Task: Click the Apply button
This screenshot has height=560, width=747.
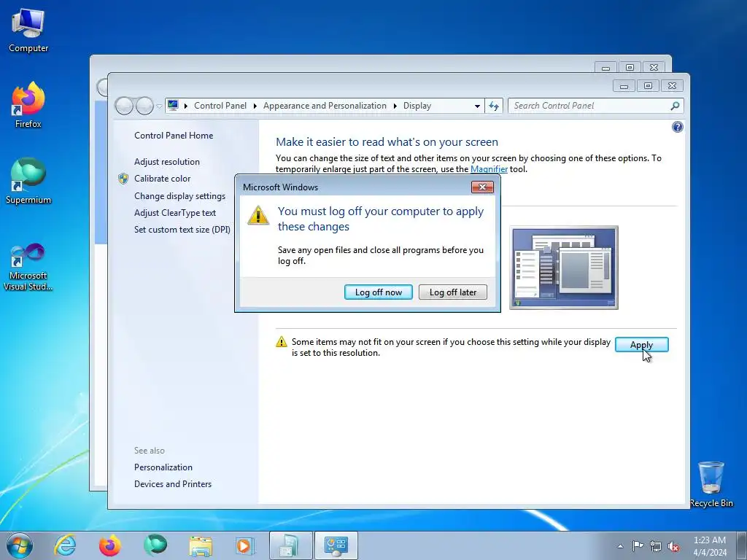Action: tap(641, 344)
